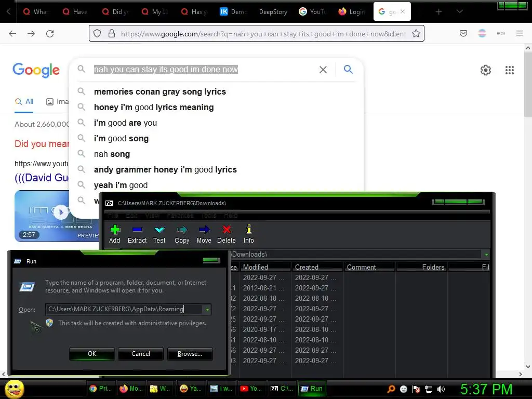The width and height of the screenshot is (532, 399).
Task: Go back in Firefox browser history
Action: click(12, 34)
